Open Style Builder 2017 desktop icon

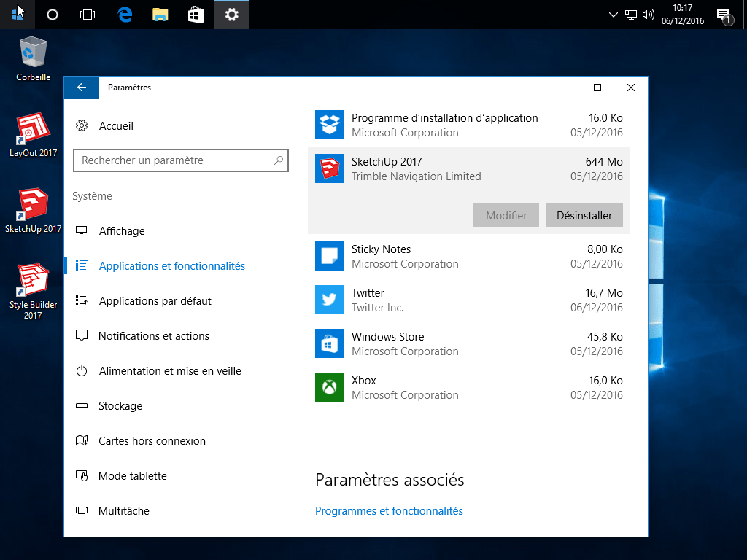(33, 281)
